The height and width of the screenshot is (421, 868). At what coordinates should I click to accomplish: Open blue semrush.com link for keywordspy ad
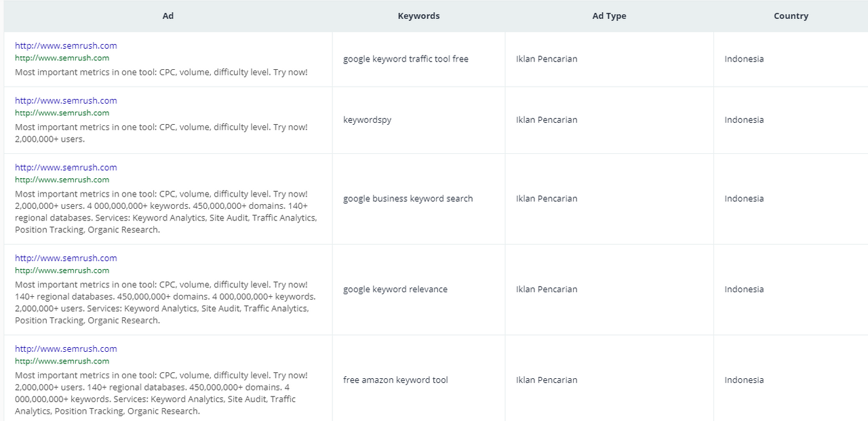pyautogui.click(x=66, y=100)
